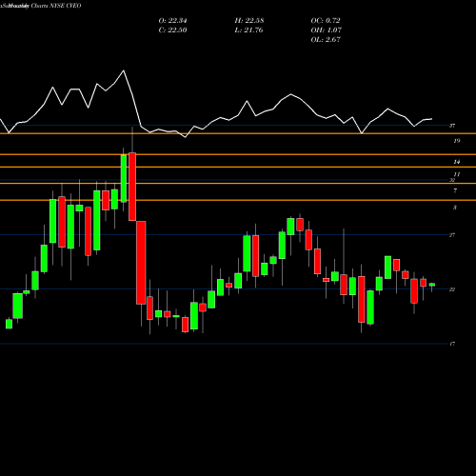Click the axis label 7

click(x=455, y=190)
